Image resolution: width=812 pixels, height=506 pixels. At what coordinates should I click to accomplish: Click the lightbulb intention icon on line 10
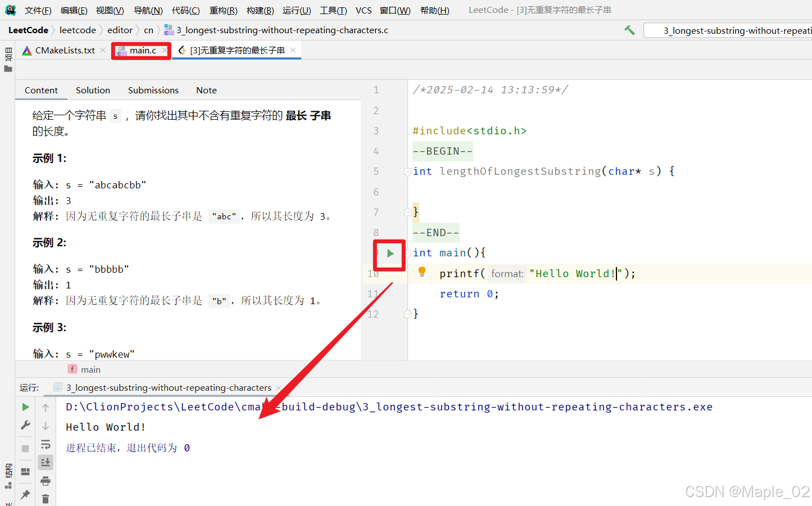tap(423, 272)
